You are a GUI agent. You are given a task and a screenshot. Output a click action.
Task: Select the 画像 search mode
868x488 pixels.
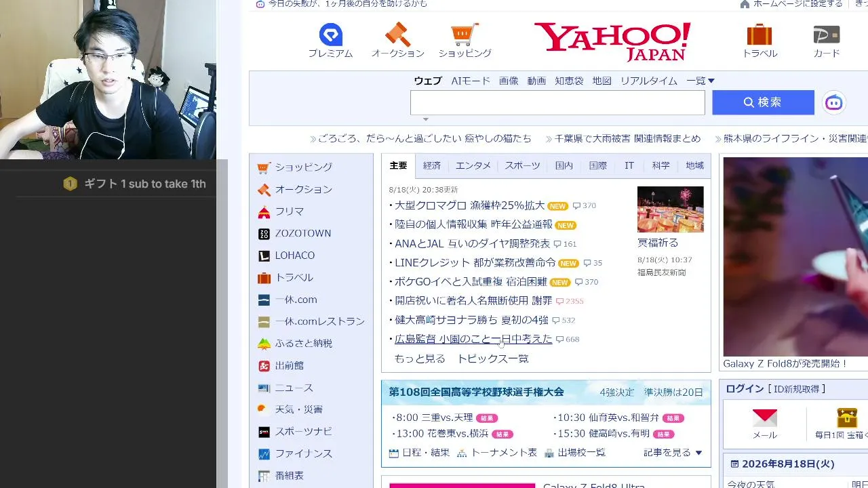[509, 81]
